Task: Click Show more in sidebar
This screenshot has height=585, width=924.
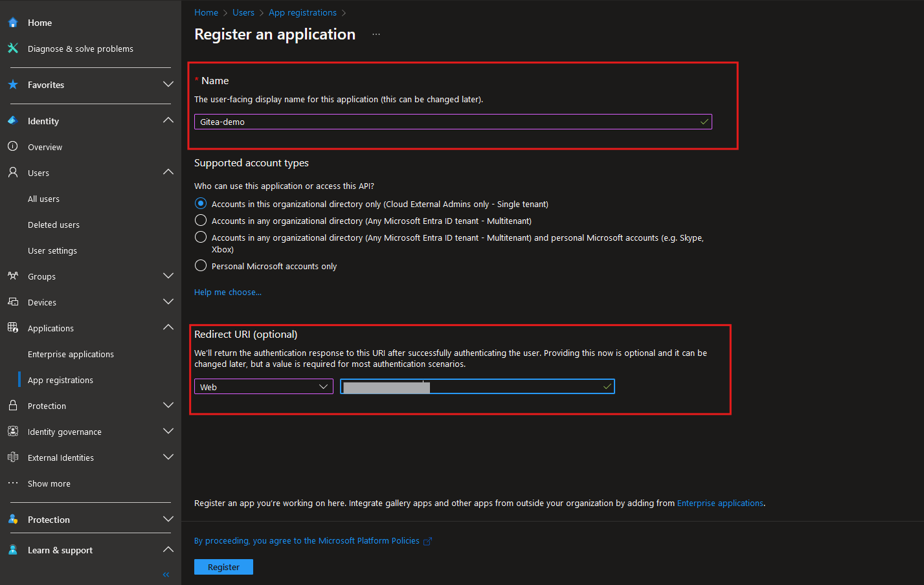Action: [x=49, y=484]
